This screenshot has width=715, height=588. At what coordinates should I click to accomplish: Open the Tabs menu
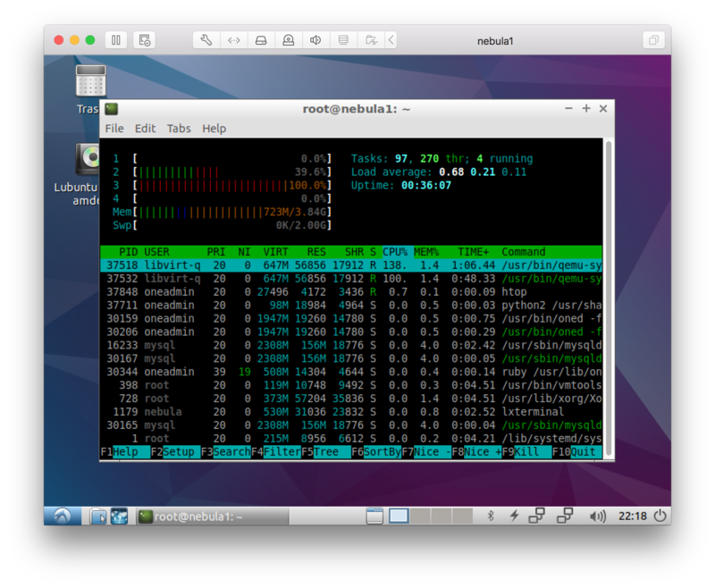pos(179,128)
